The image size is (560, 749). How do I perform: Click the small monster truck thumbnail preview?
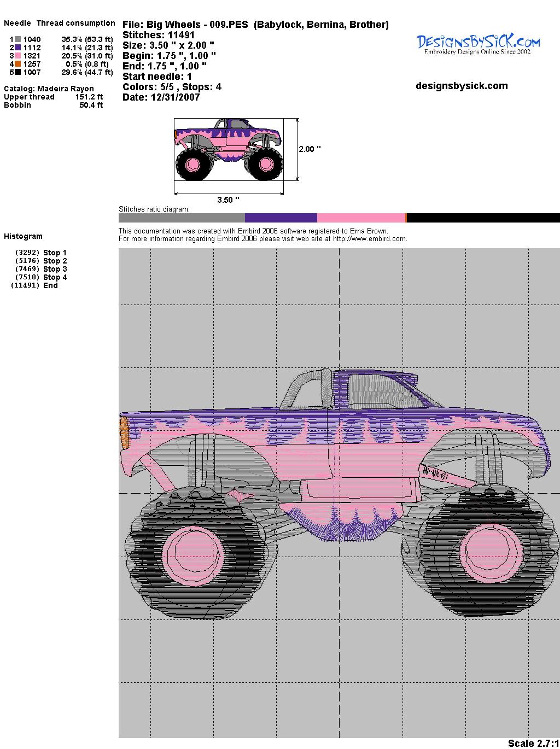pyautogui.click(x=229, y=149)
